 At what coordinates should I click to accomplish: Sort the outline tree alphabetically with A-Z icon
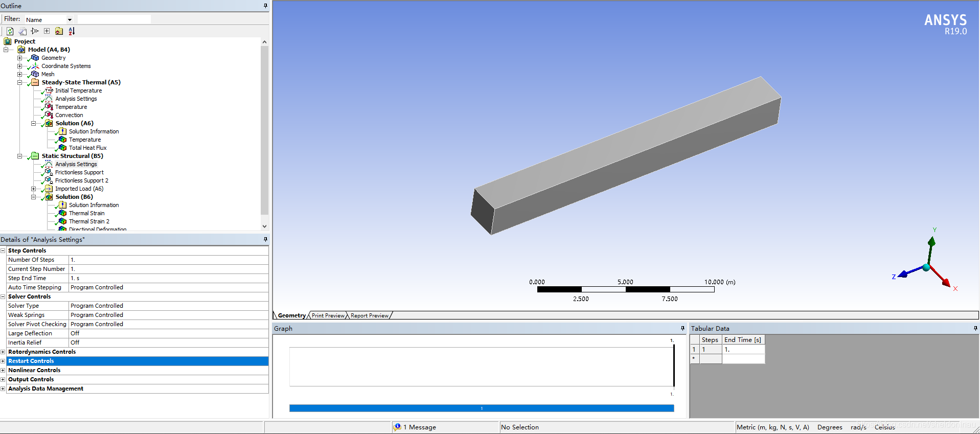(72, 31)
